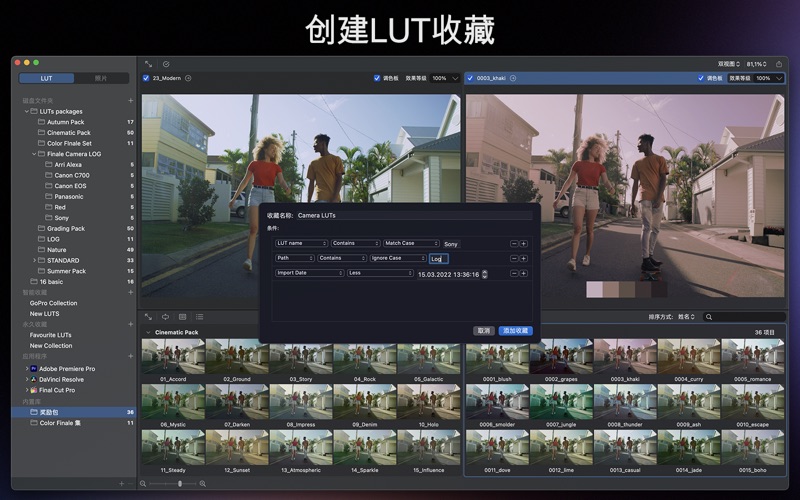Switch to the 照片 tab
The height and width of the screenshot is (500, 800).
pos(101,78)
